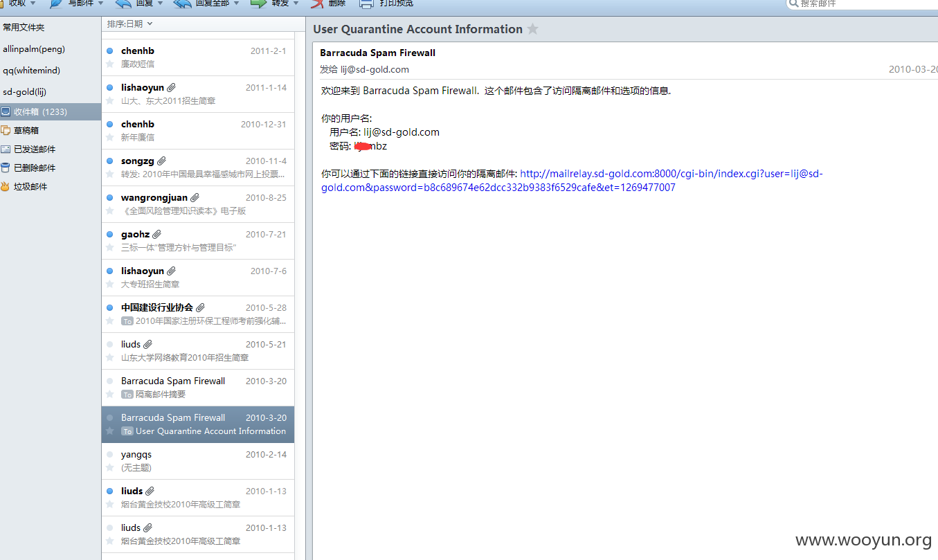Click the attachment icon next to wangrongjuan
The width and height of the screenshot is (938, 560).
pyautogui.click(x=195, y=197)
